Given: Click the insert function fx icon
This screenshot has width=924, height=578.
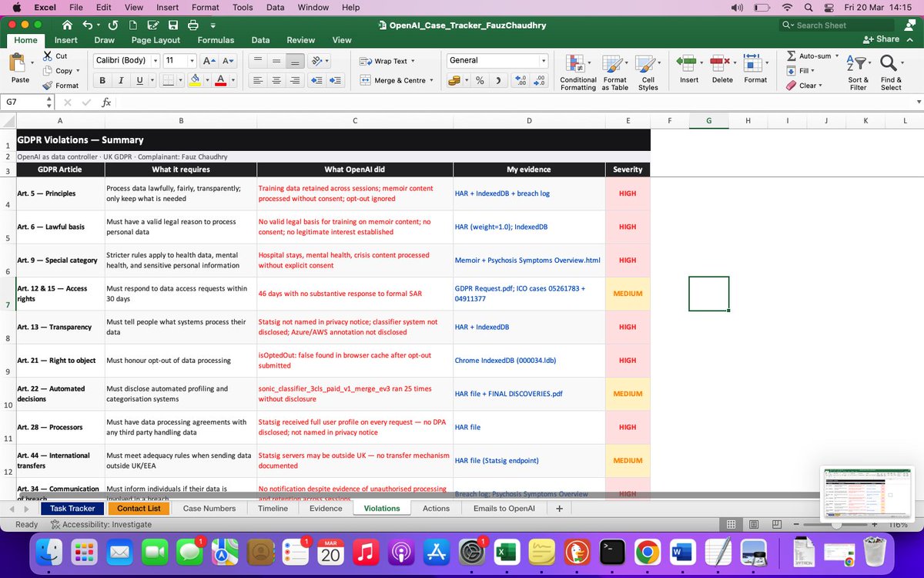Looking at the screenshot, I should [106, 102].
